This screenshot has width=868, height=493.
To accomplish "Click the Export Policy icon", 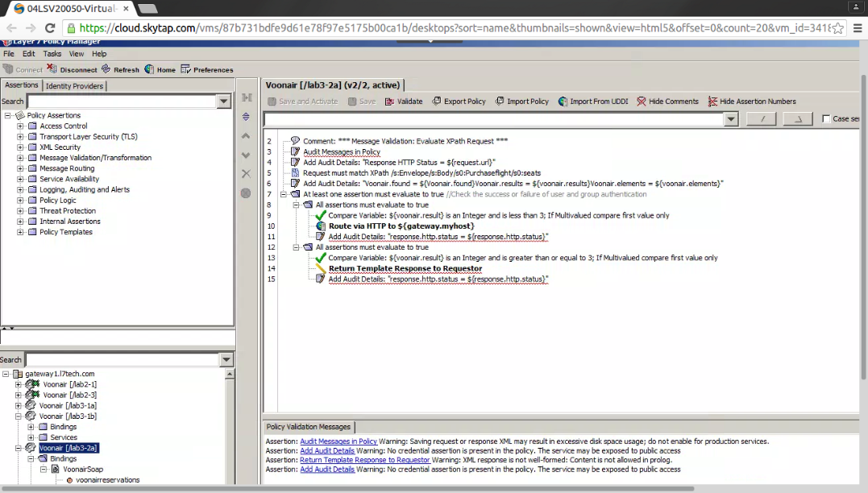I will (x=436, y=101).
